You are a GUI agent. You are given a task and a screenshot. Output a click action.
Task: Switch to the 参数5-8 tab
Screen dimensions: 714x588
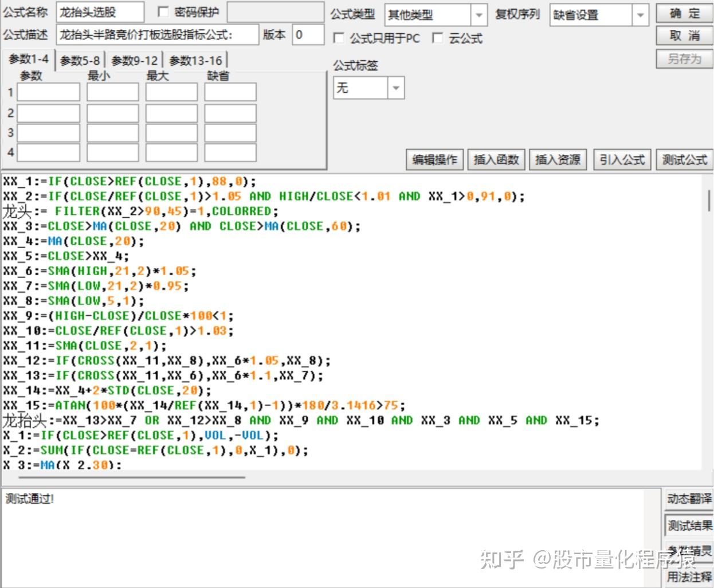[80, 60]
